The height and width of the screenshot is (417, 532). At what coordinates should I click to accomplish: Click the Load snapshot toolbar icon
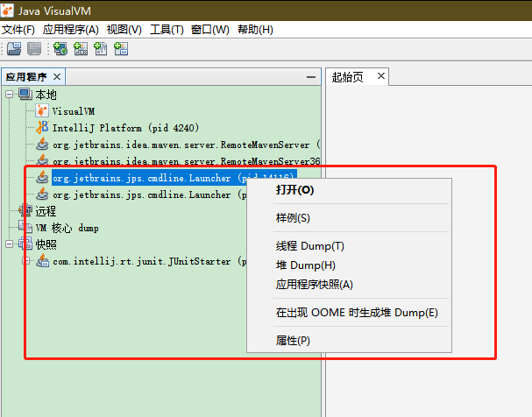[14, 49]
